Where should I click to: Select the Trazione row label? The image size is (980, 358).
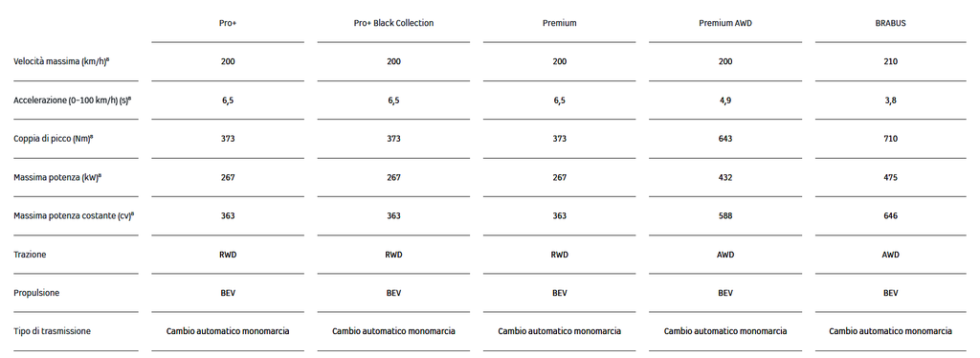[30, 255]
